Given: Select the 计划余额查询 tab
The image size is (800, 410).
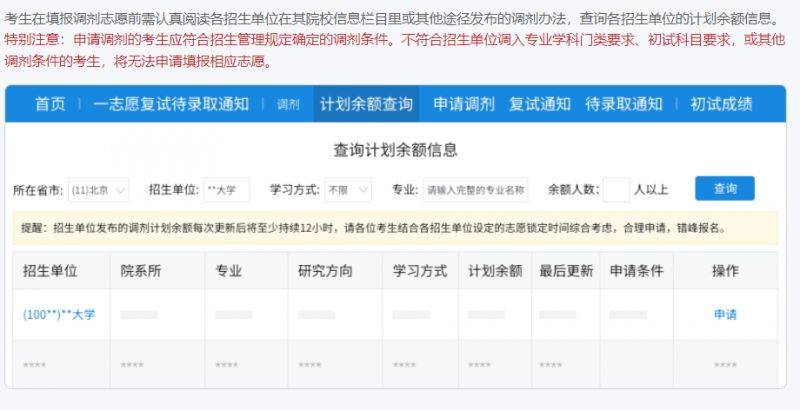Looking at the screenshot, I should coord(366,104).
